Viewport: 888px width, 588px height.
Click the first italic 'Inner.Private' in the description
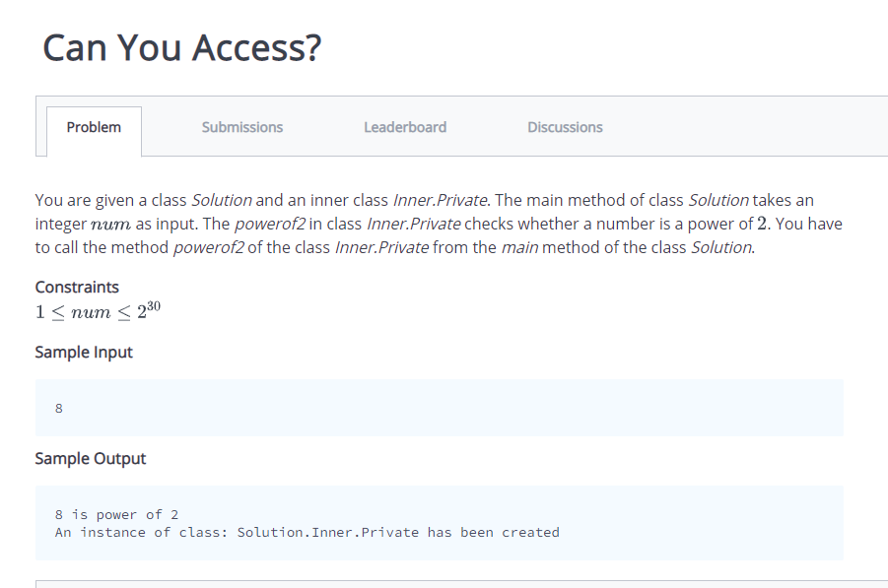click(440, 200)
